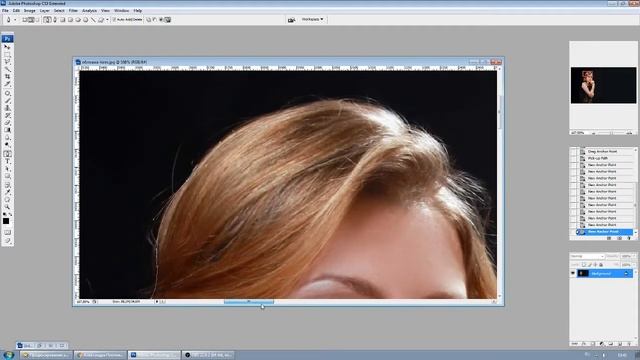Toggle lock transparent pixels in Layers
Viewport: 640px width, 360px height.
(584, 265)
